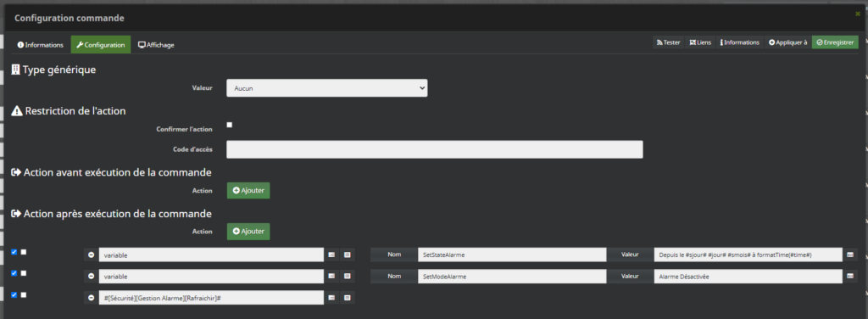Open command list picker for Rafraichir row
This screenshot has height=319, width=868.
(348, 298)
